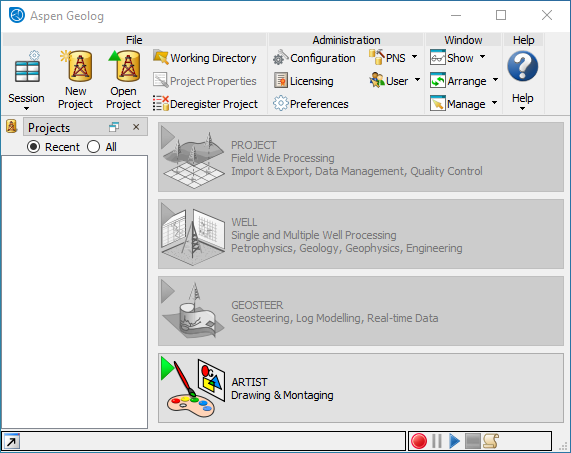The height and width of the screenshot is (453, 571).
Task: Open the Window ribbon group header
Action: pyautogui.click(x=463, y=40)
